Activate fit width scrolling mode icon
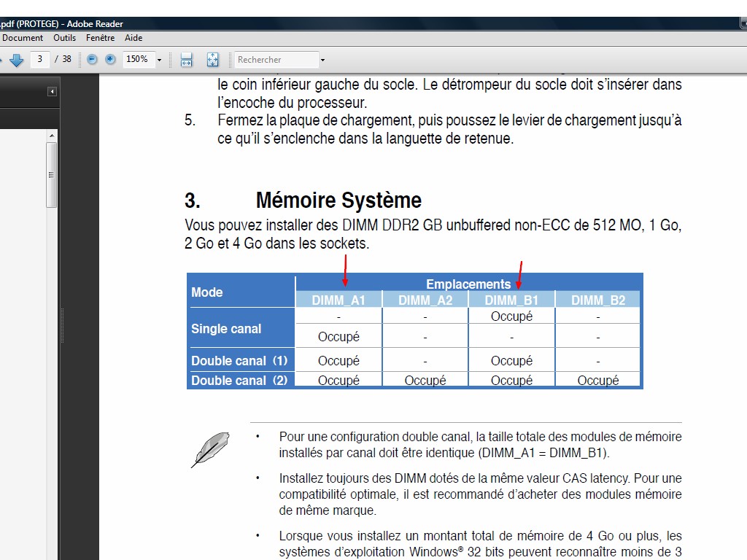The height and width of the screenshot is (560, 747). click(186, 60)
